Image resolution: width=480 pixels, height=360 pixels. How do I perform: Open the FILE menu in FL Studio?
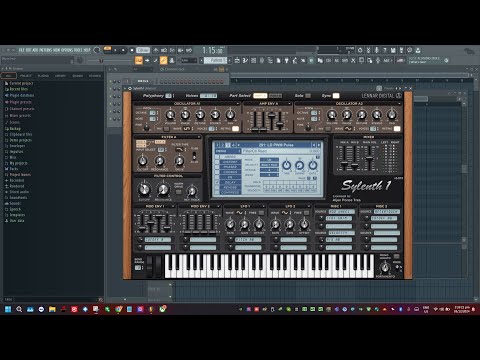[21, 50]
